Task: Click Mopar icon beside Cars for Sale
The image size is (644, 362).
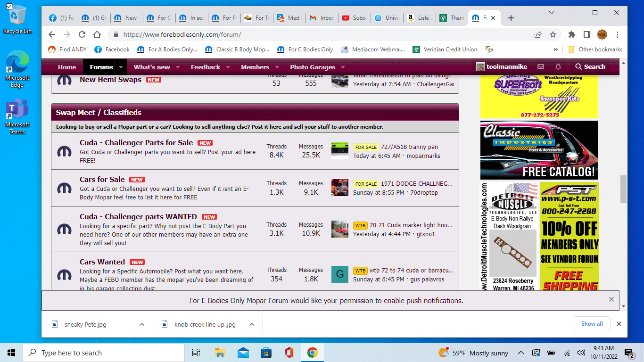Action: pyautogui.click(x=64, y=189)
